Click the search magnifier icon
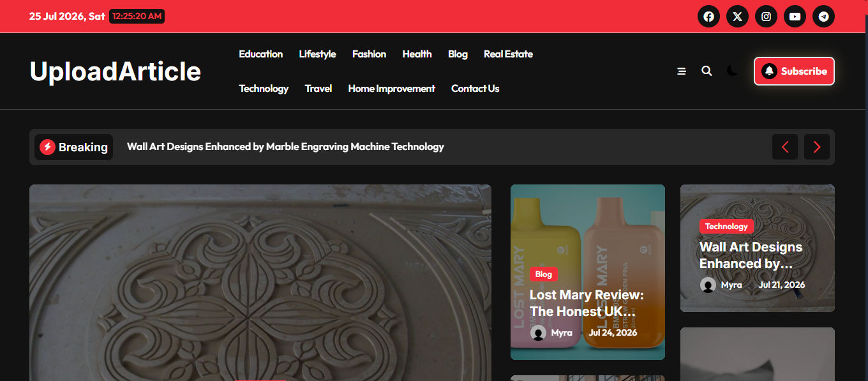 [707, 71]
